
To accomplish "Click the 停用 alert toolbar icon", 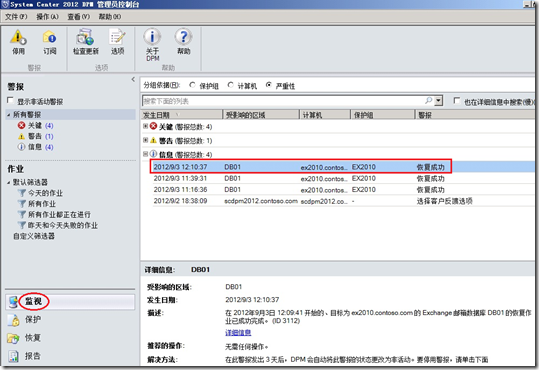I will click(18, 37).
